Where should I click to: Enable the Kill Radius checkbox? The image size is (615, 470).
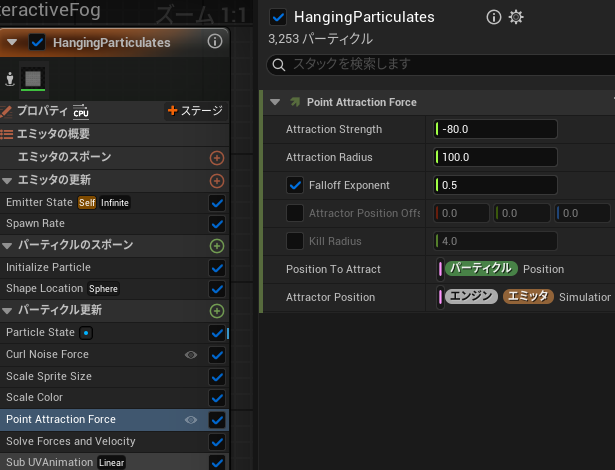[295, 241]
